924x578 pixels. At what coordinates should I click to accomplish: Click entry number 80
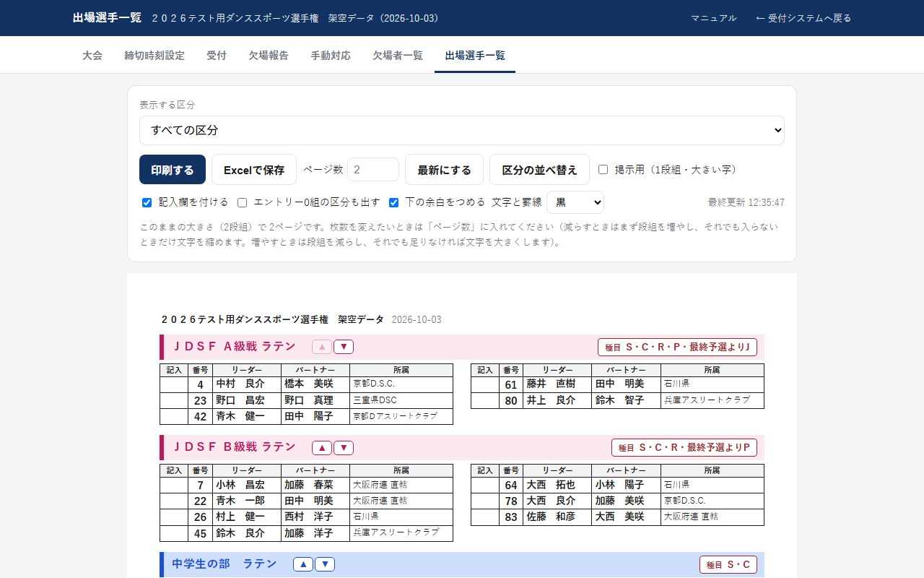511,401
